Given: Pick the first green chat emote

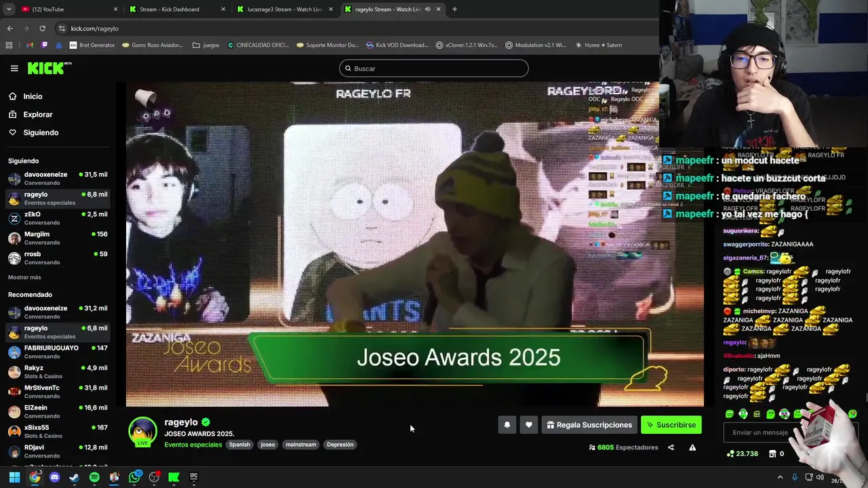Looking at the screenshot, I should pos(730,413).
